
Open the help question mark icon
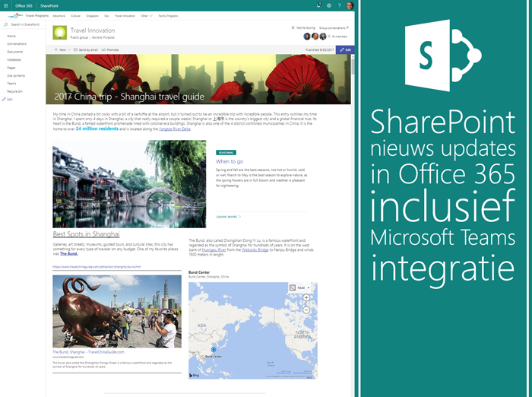(x=339, y=5)
